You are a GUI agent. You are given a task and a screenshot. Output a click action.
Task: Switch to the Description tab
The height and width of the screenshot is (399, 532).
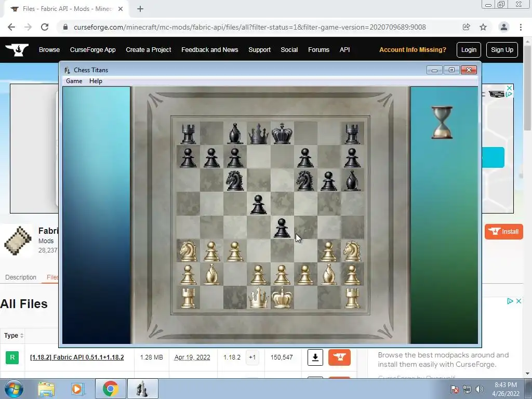(21, 277)
